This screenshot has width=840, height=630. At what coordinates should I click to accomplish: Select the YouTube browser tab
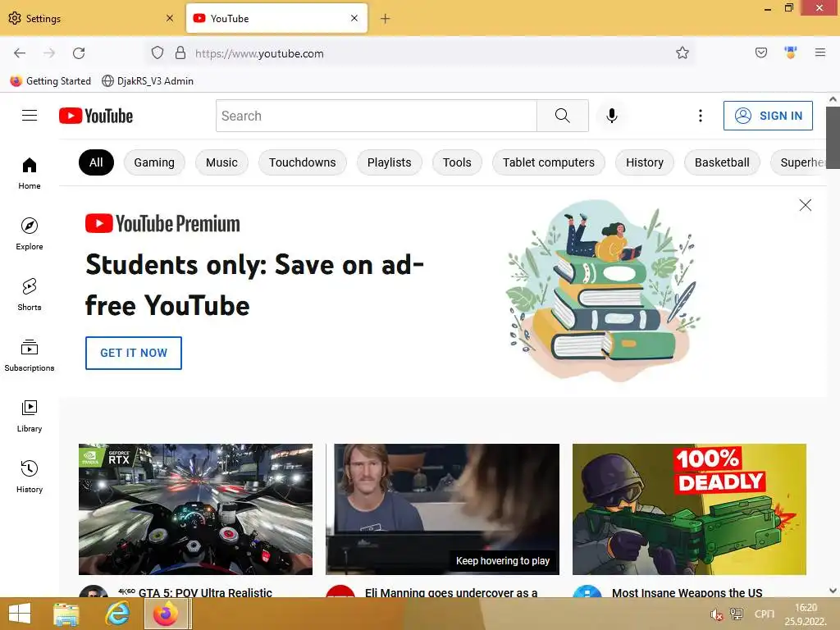point(276,18)
